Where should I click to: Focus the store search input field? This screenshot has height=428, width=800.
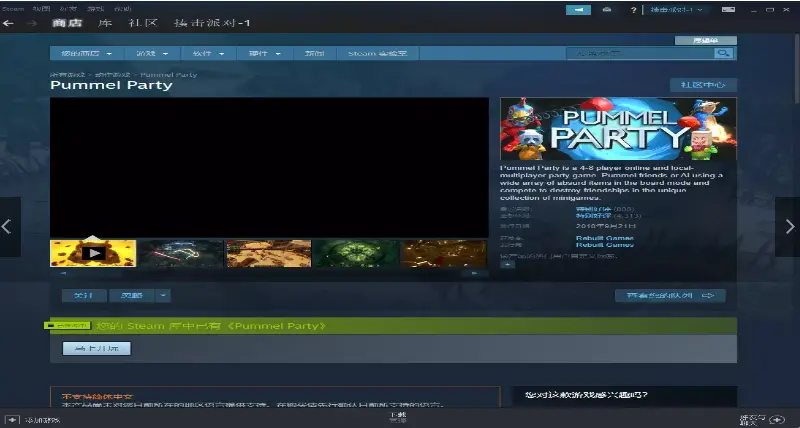[640, 53]
